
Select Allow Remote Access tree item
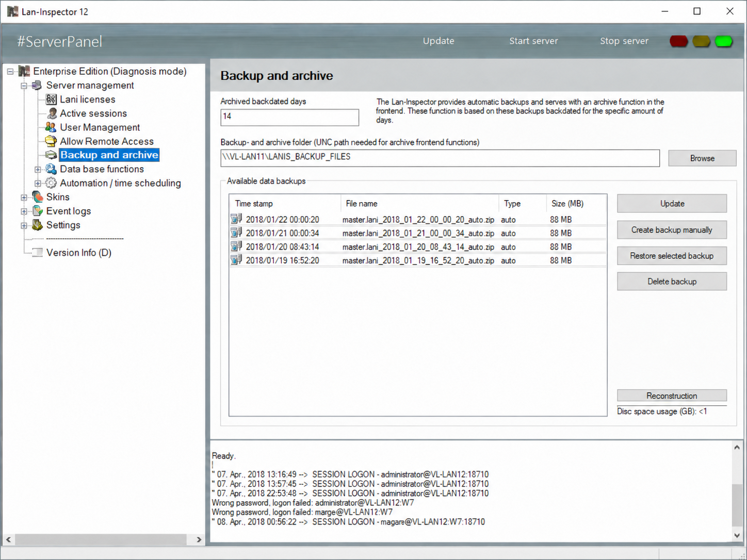pos(107,141)
